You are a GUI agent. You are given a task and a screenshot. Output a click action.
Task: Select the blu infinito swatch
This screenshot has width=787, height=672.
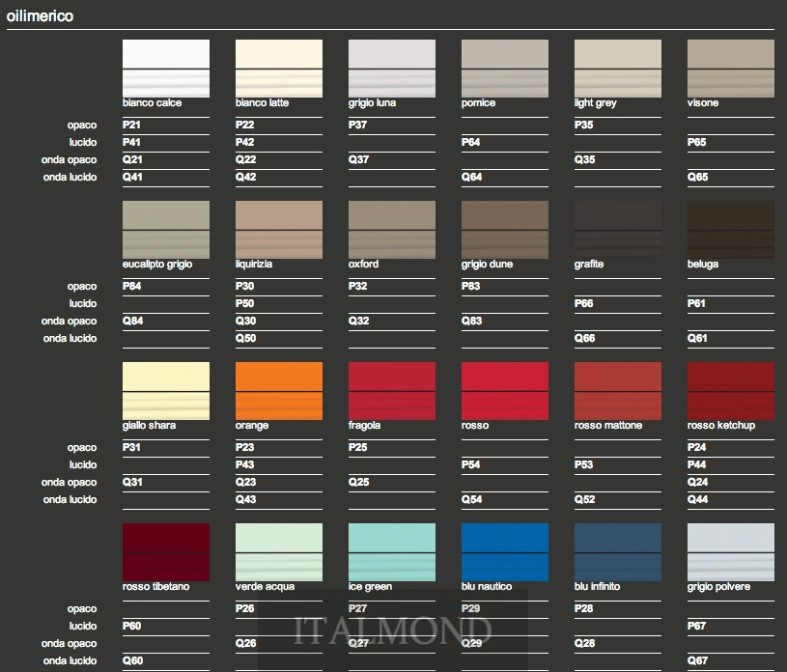coord(617,552)
